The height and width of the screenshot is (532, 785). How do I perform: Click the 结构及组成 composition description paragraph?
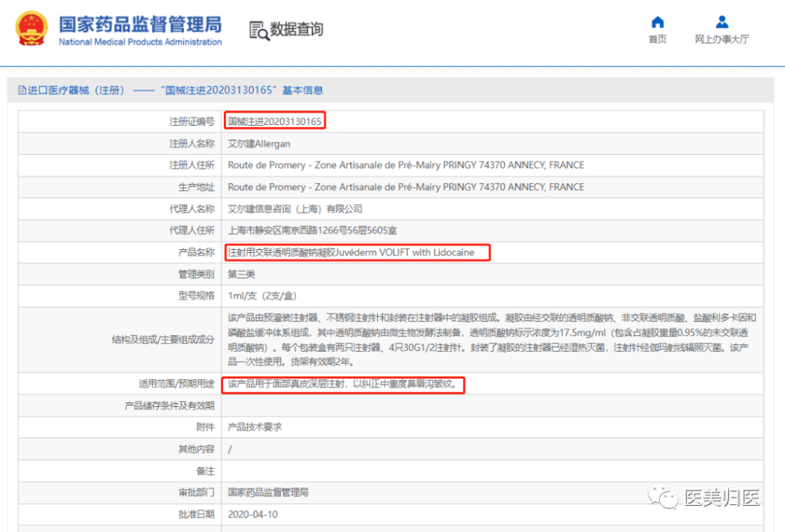coord(491,340)
